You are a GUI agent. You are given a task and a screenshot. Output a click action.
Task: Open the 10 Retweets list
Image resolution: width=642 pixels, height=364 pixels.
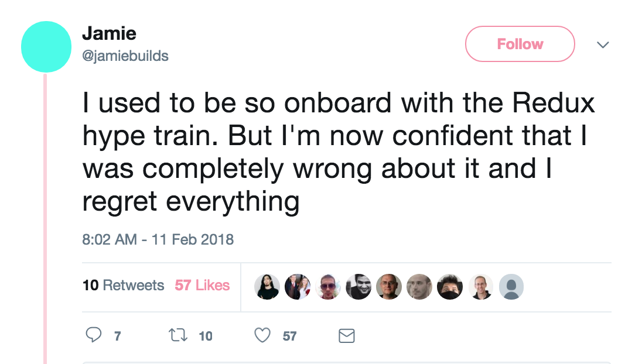124,286
